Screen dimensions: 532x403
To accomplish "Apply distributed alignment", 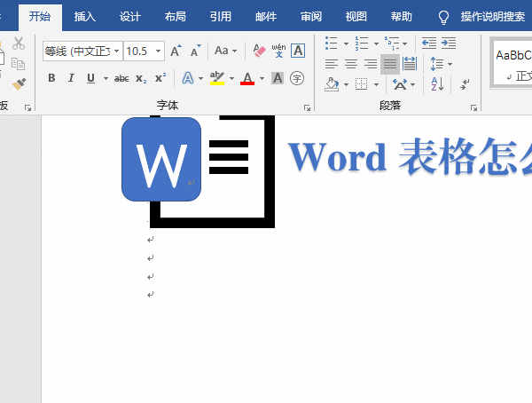I will click(410, 64).
